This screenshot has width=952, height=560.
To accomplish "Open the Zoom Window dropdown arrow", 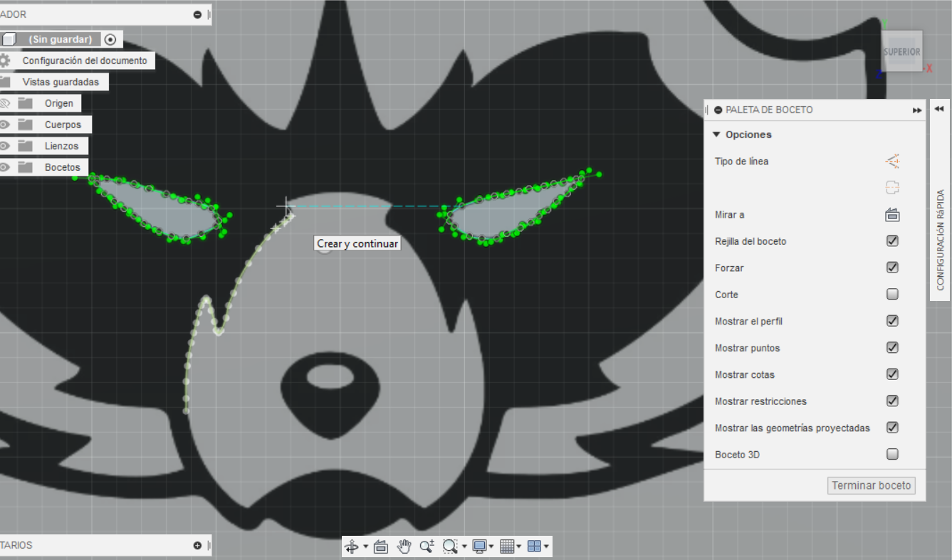I will (464, 547).
